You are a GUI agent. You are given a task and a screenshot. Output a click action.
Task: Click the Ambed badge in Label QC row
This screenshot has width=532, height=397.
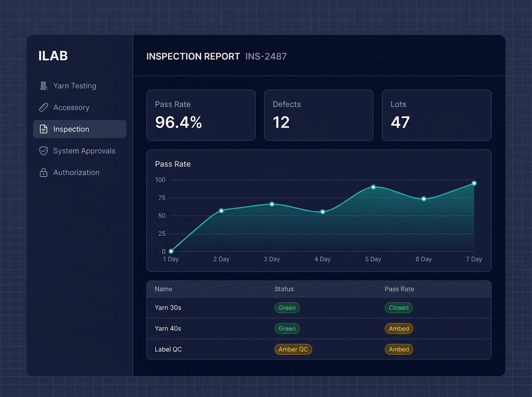[399, 350]
